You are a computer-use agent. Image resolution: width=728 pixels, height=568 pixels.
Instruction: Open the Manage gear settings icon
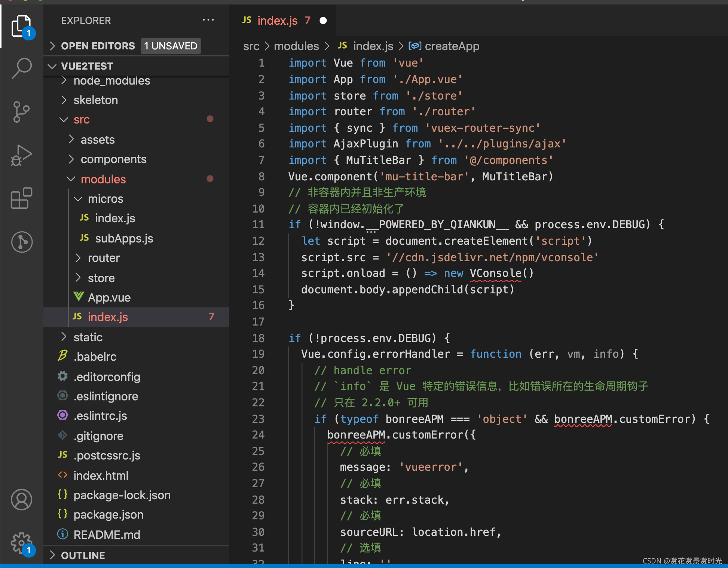point(22,543)
